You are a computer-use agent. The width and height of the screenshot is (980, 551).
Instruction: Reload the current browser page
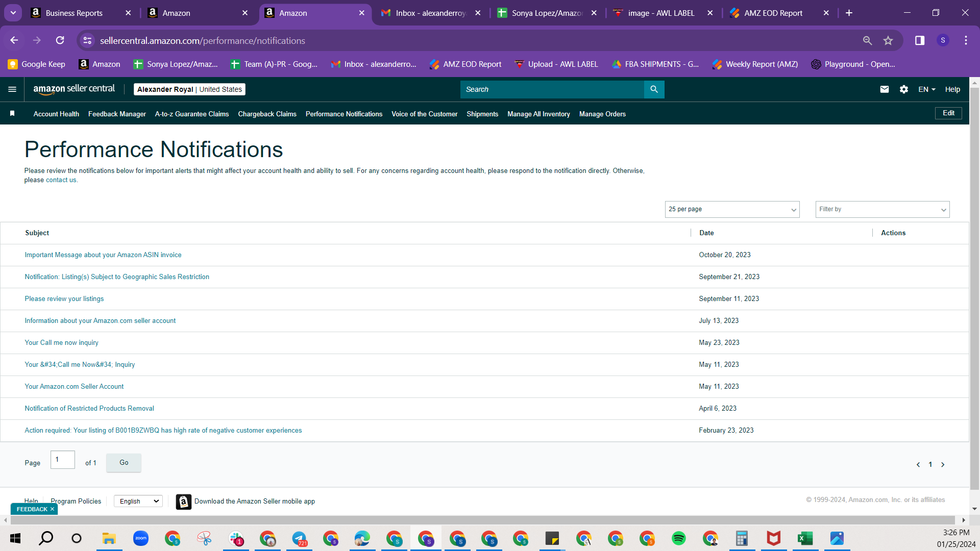(60, 40)
